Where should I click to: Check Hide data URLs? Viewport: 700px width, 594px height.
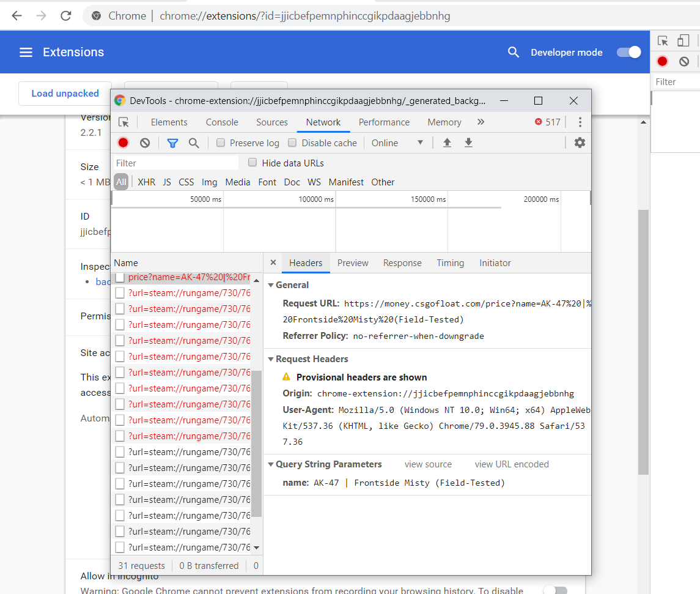(x=252, y=162)
